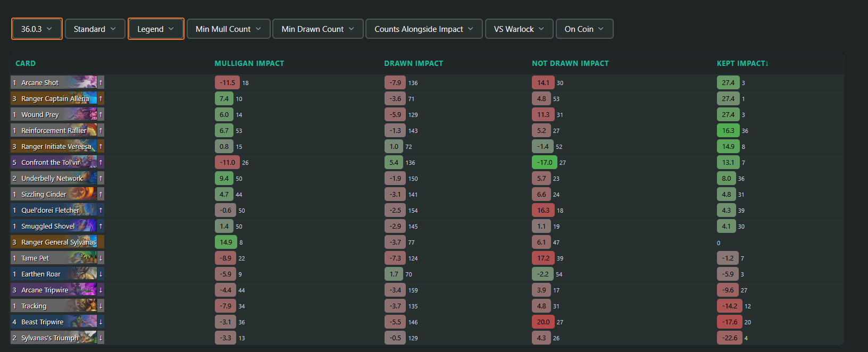This screenshot has height=352, width=868.
Task: Sort table by Mulligan Impact header
Action: [249, 63]
